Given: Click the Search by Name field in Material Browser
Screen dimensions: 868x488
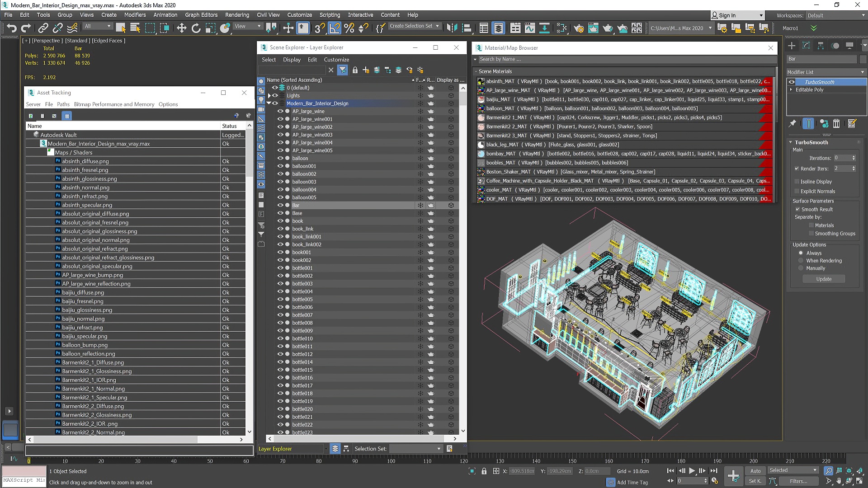Looking at the screenshot, I should (627, 59).
